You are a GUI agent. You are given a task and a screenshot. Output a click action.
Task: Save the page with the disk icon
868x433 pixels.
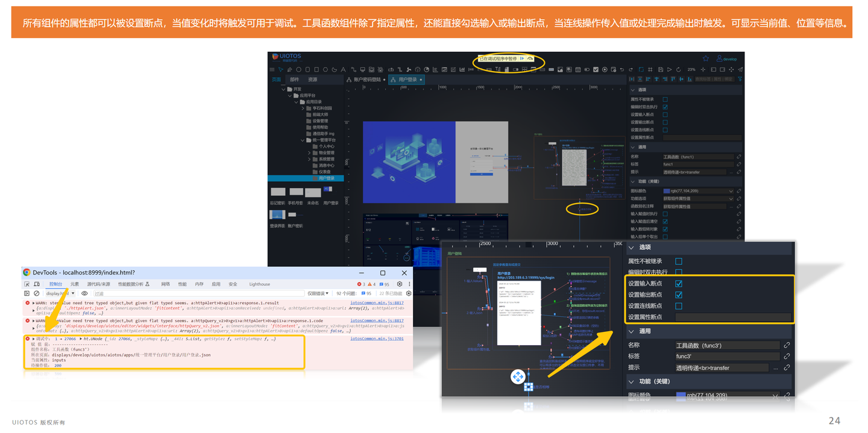point(661,69)
